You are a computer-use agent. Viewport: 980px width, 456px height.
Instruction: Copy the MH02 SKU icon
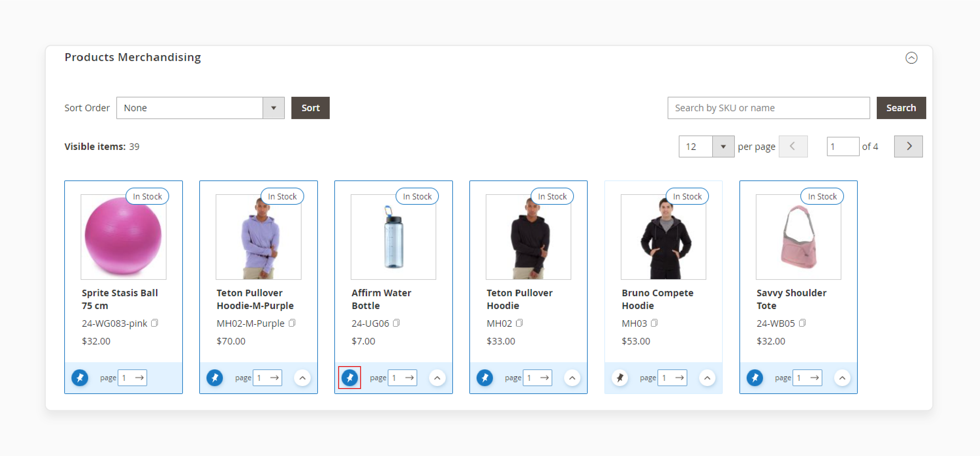pyautogui.click(x=519, y=323)
